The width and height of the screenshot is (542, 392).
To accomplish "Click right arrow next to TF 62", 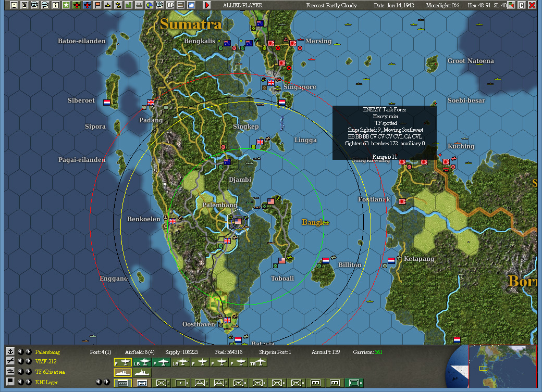I will click(28, 372).
